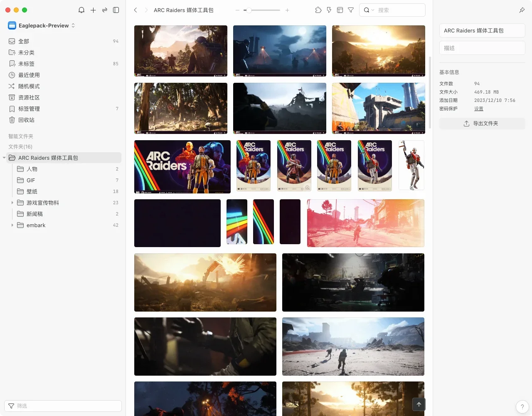Screen dimensions: 532x416
Task: Select the ARC Raiders logo banner thumbnail
Action: pos(182,167)
